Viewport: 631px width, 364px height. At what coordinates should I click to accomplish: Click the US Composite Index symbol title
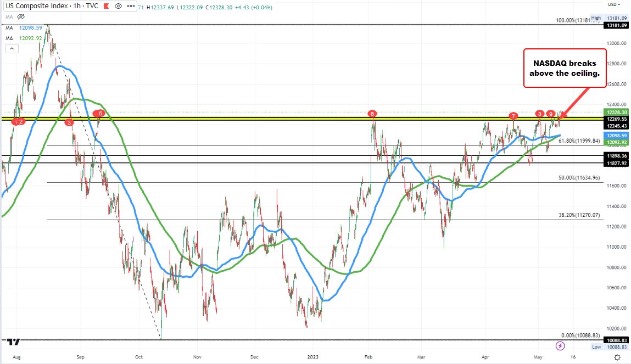[x=52, y=6]
